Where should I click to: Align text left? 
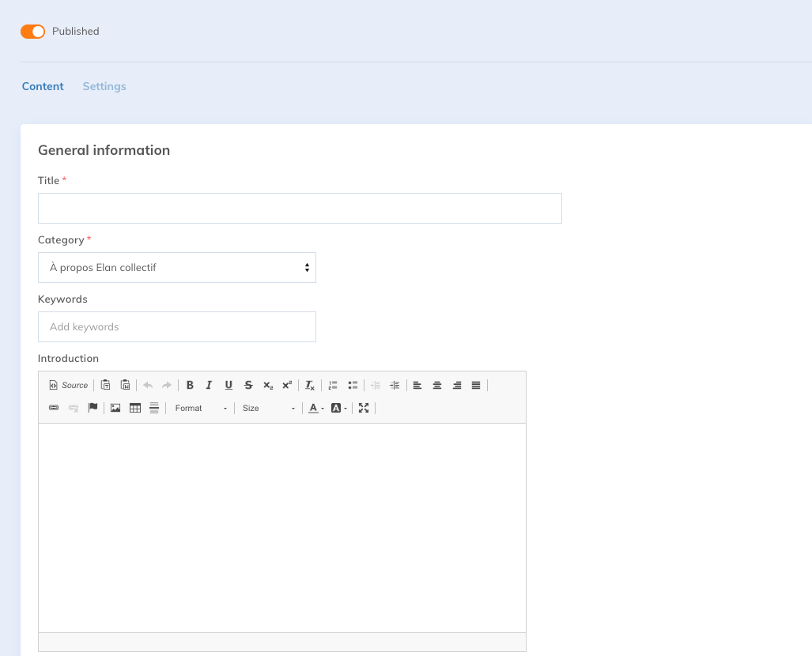point(417,385)
